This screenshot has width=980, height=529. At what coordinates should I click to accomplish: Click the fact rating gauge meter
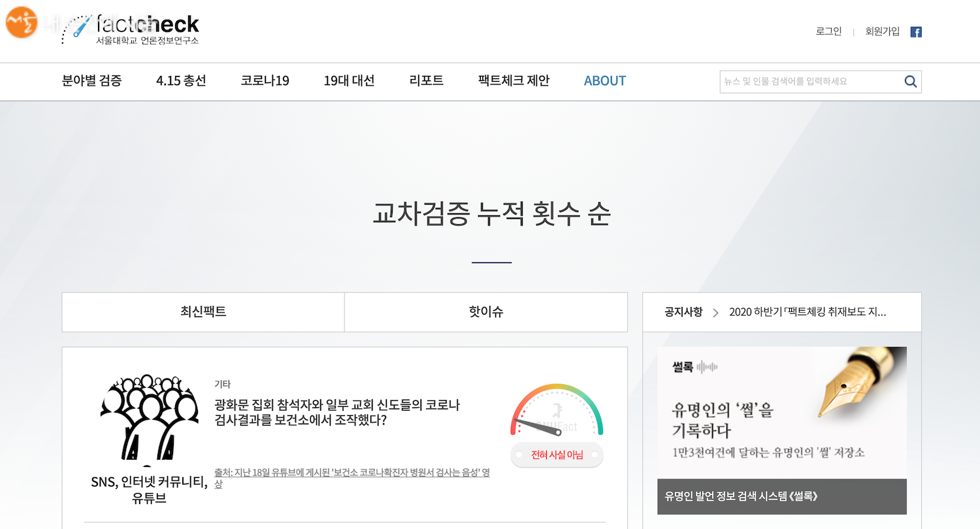point(557,411)
